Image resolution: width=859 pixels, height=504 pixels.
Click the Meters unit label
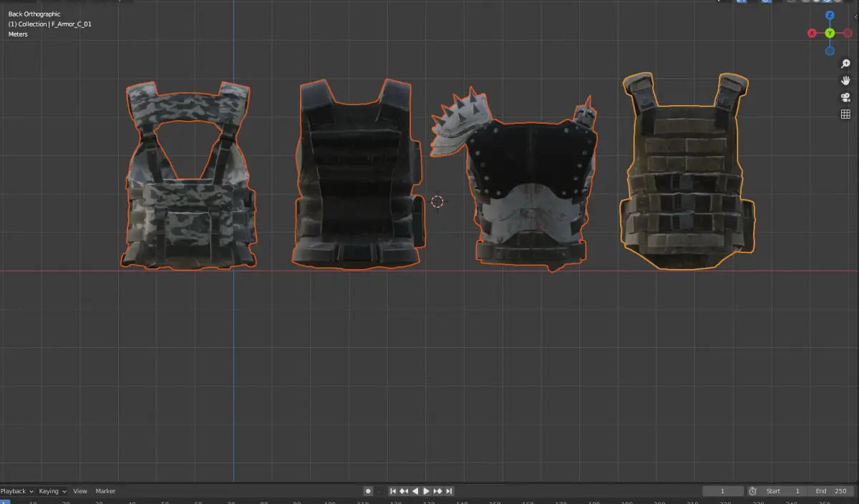[x=18, y=34]
